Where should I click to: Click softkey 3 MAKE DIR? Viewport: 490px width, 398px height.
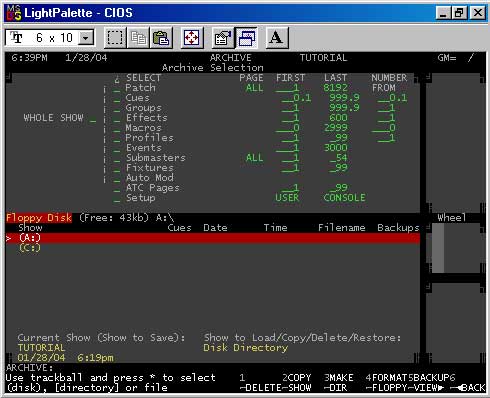tap(339, 383)
